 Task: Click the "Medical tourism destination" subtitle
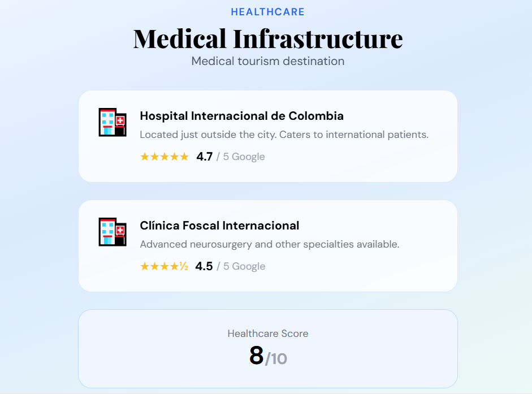point(267,61)
